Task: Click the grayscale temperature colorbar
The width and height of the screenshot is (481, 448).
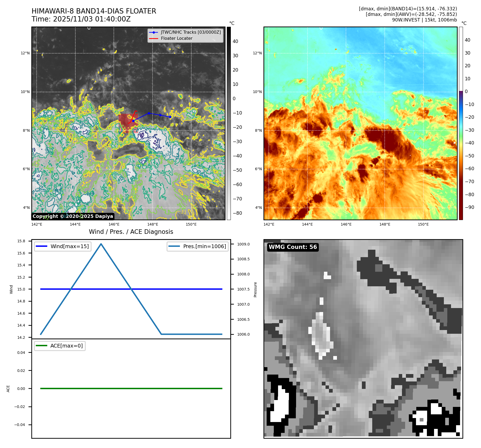Action: [229, 123]
